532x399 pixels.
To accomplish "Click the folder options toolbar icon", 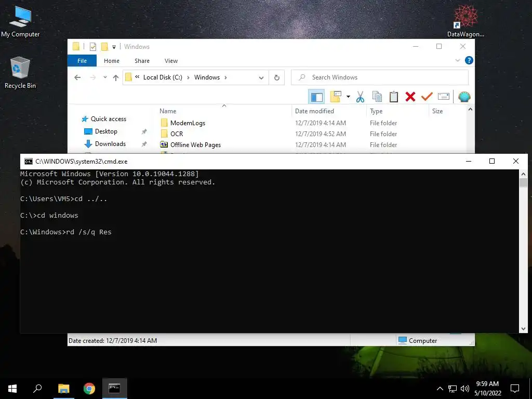I will [336, 97].
